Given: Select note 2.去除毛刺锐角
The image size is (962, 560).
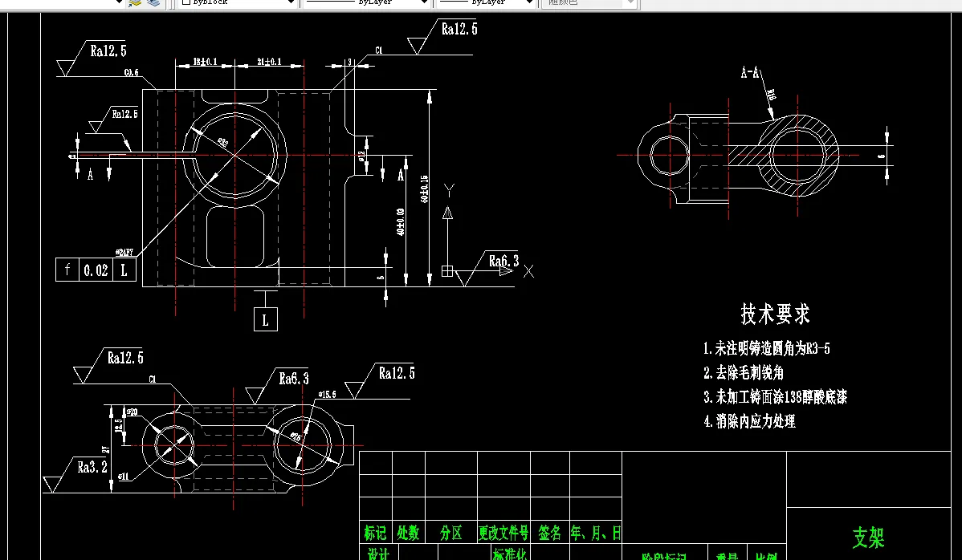Looking at the screenshot, I should (x=744, y=372).
